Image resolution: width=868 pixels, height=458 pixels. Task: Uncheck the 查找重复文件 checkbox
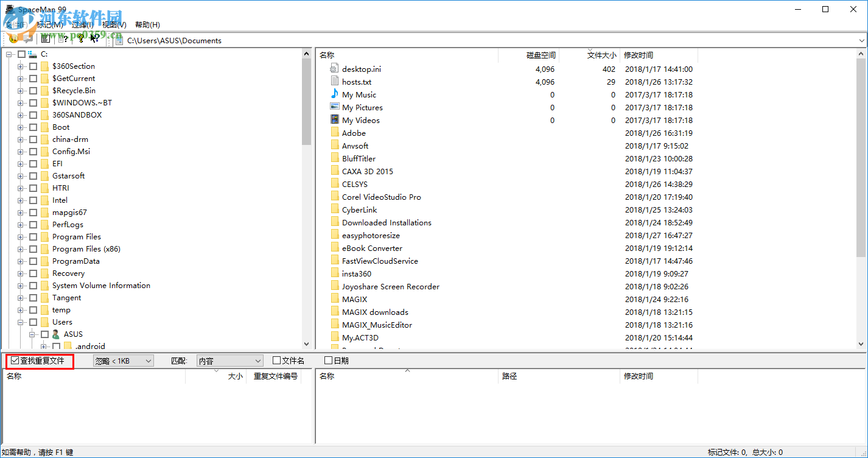(x=15, y=361)
